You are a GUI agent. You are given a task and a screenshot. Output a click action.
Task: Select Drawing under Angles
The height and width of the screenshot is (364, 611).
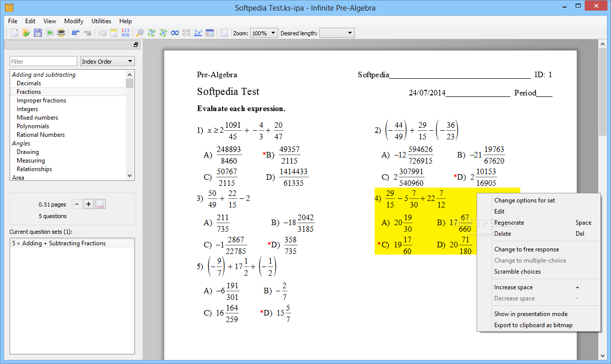point(28,152)
